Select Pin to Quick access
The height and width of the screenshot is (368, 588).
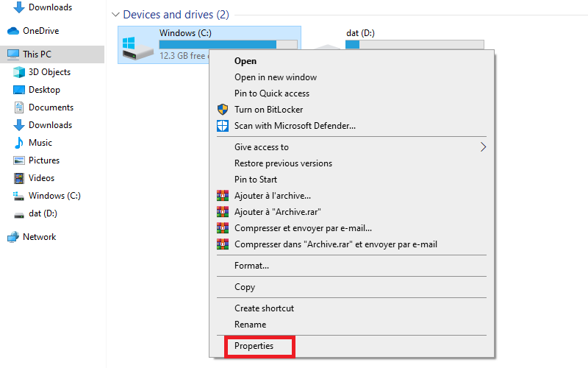(x=271, y=93)
